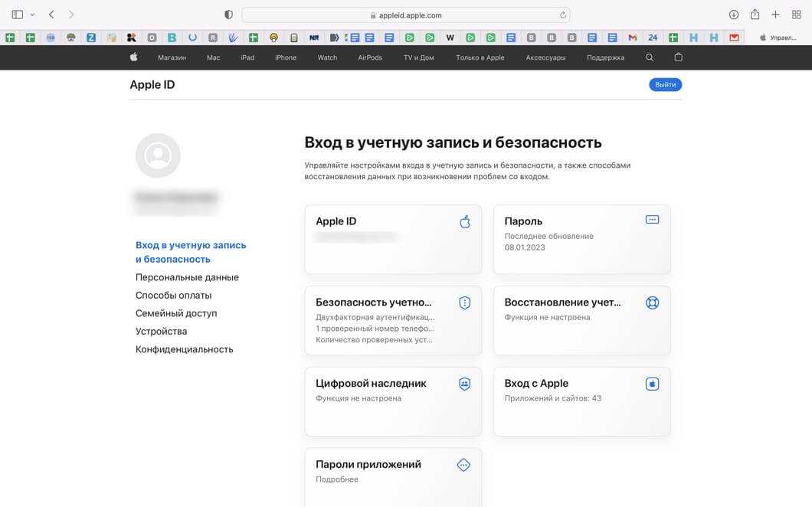Click the Safari downloads icon

point(733,15)
